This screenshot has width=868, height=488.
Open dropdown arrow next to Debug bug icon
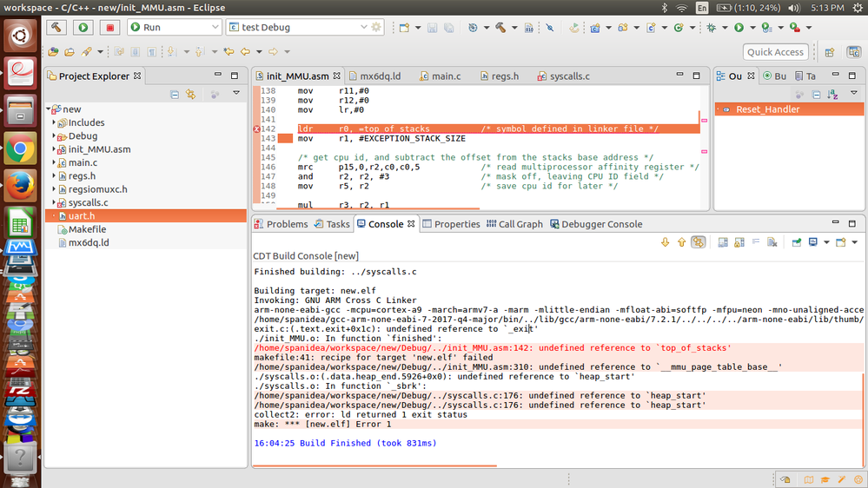click(x=725, y=28)
